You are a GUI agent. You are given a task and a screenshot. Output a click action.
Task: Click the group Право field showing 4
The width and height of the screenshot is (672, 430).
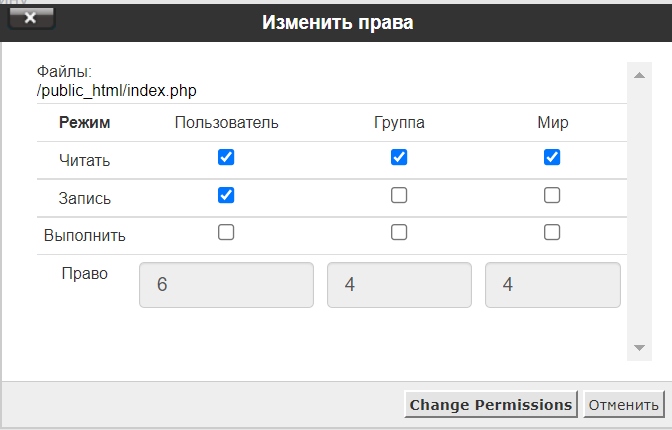coord(399,285)
